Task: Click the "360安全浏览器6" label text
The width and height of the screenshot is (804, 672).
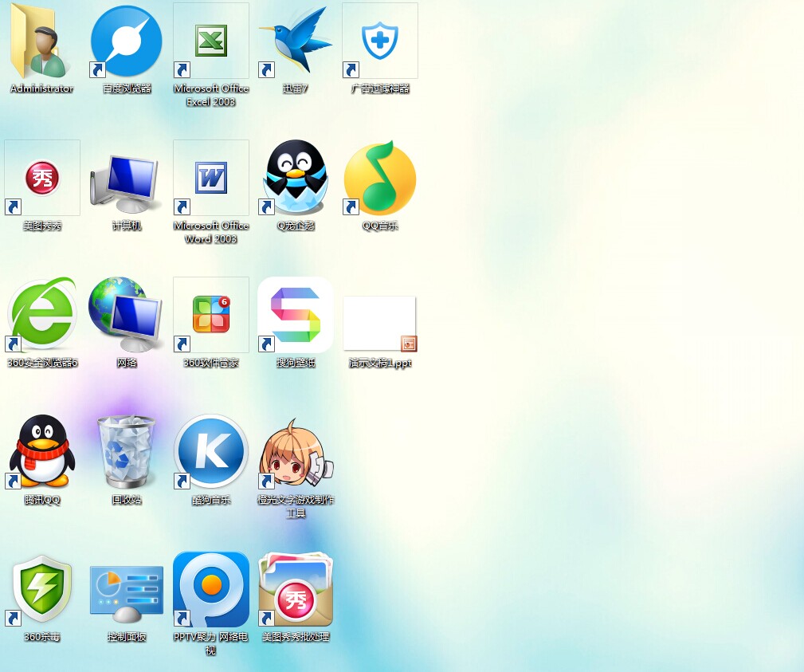Action: point(42,363)
